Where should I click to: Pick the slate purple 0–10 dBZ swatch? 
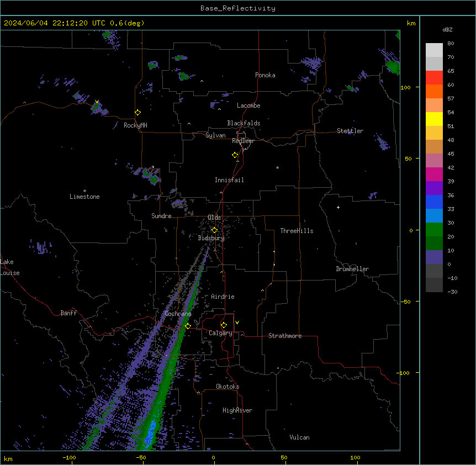[434, 257]
